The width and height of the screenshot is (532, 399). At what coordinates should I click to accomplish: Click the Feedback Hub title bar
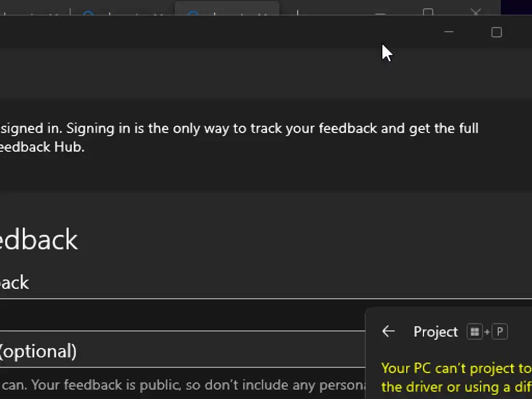click(x=208, y=32)
